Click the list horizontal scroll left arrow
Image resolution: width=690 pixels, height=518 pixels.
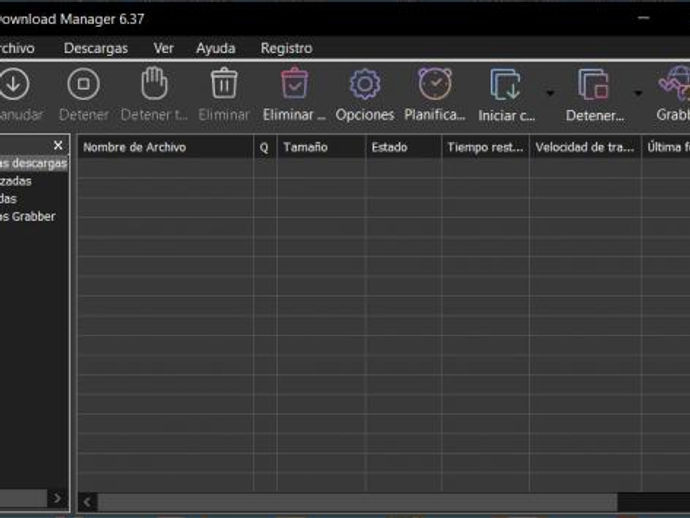(x=87, y=502)
